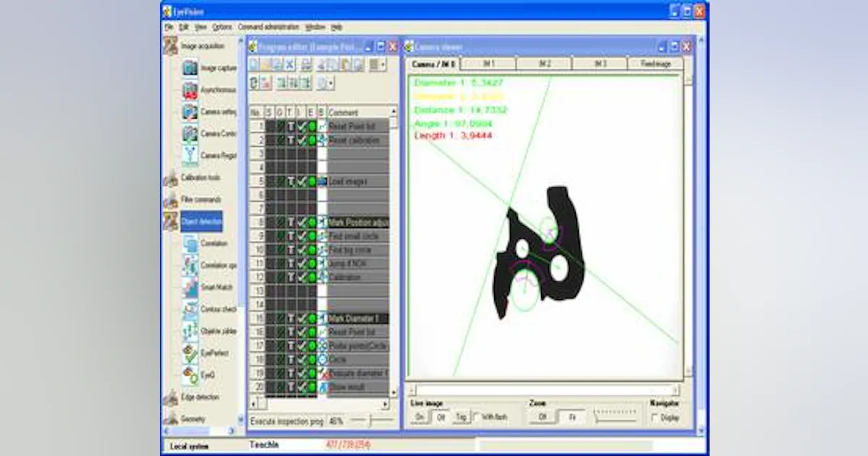Image resolution: width=868 pixels, height=456 pixels.
Task: Click the EyeVision application icon in title bar
Action: click(168, 11)
